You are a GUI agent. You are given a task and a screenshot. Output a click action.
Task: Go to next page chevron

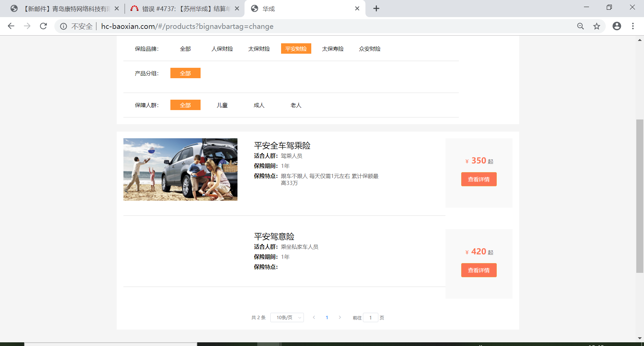(340, 317)
